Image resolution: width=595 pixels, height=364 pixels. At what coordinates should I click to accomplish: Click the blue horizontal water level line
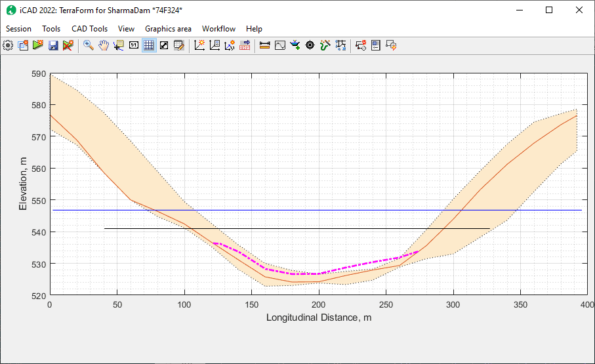point(394,210)
